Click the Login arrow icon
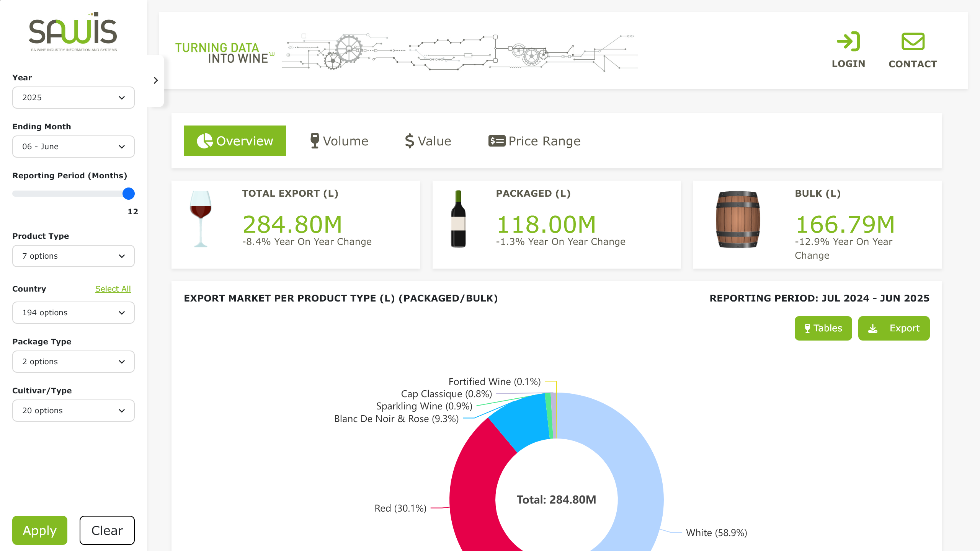Viewport: 980px width, 551px height. 848,41
